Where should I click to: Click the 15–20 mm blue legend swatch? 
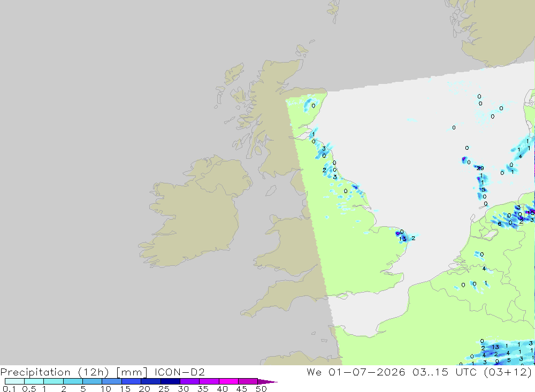(132, 381)
